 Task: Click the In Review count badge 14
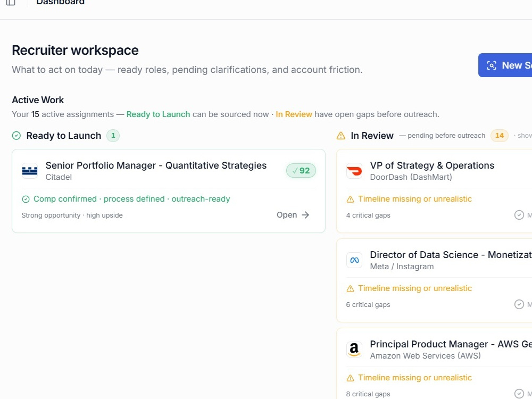click(x=500, y=136)
